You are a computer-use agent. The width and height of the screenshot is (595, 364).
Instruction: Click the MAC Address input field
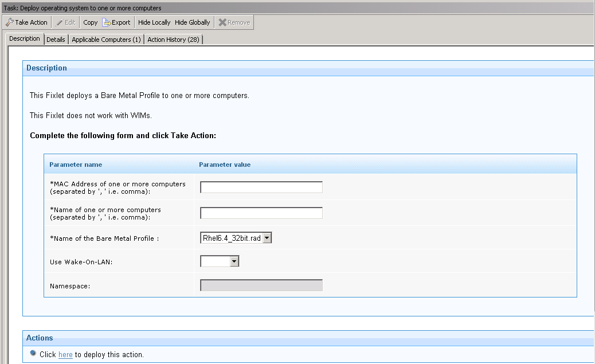point(261,186)
